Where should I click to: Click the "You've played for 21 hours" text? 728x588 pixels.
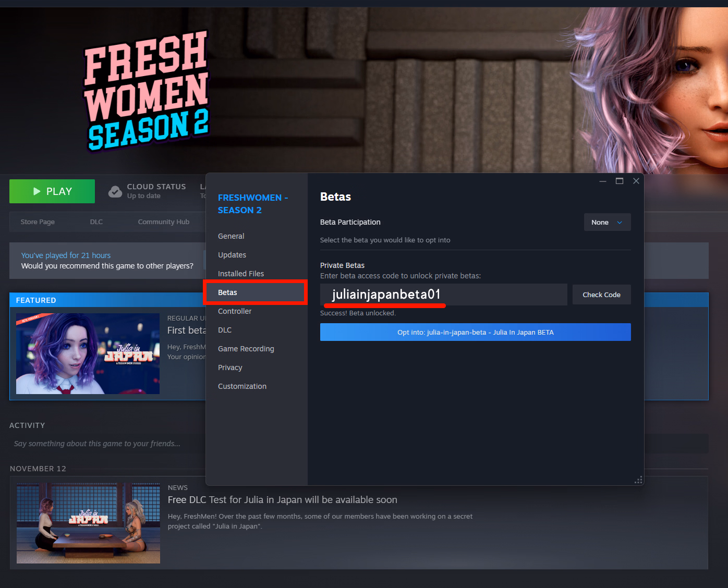point(66,255)
